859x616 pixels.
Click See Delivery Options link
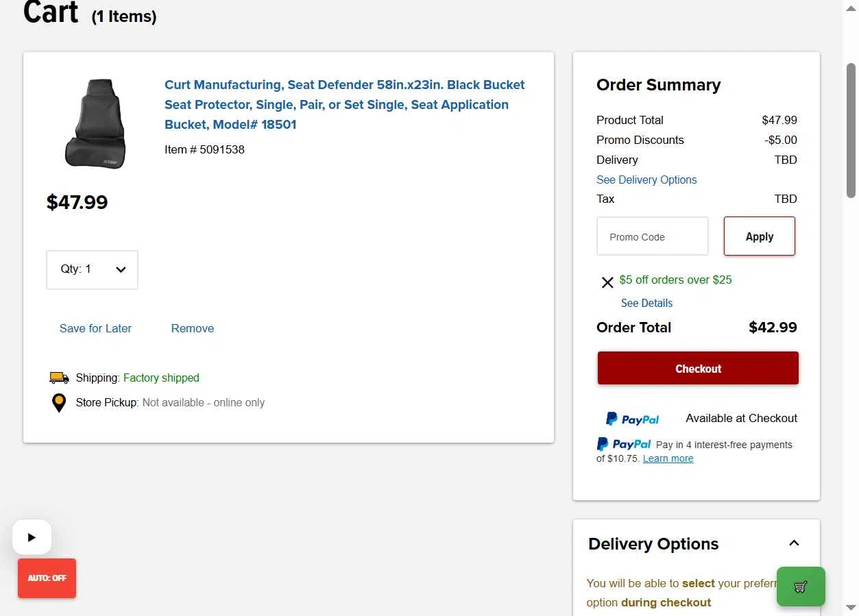pos(646,180)
